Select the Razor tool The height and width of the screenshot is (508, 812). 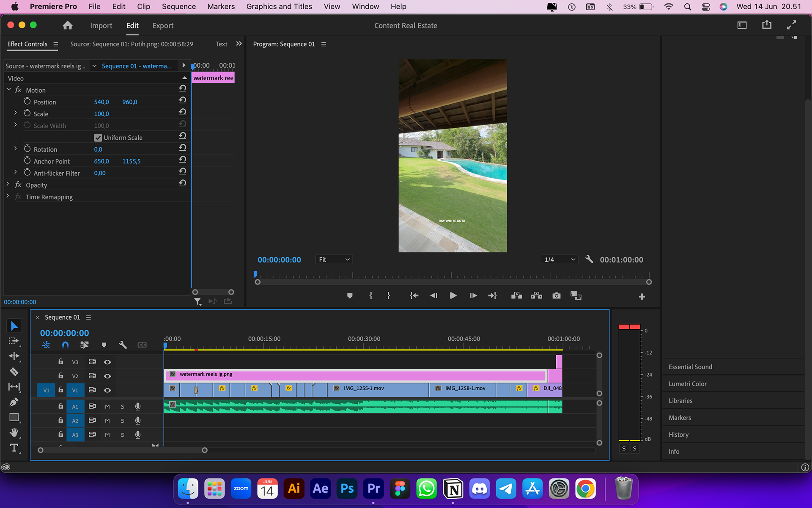[x=14, y=372]
